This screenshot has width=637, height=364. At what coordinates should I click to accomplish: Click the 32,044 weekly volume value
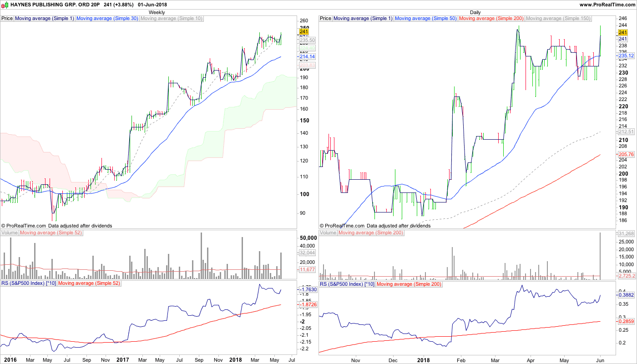point(307,253)
